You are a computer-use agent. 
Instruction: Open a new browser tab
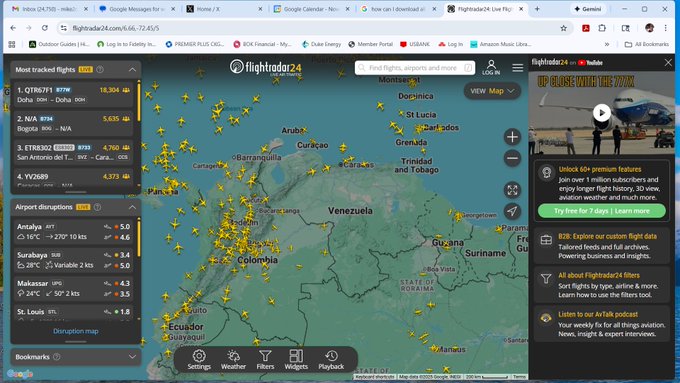[537, 9]
